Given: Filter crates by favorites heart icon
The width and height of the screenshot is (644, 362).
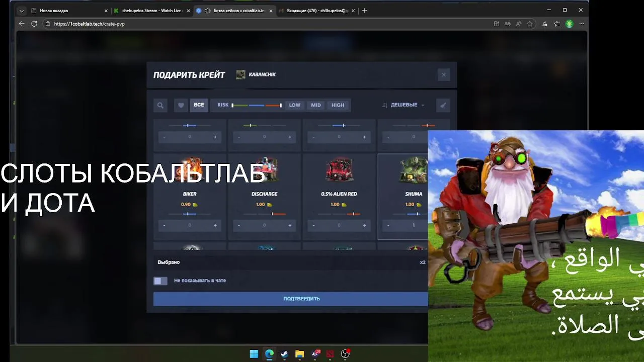Looking at the screenshot, I should point(181,105).
